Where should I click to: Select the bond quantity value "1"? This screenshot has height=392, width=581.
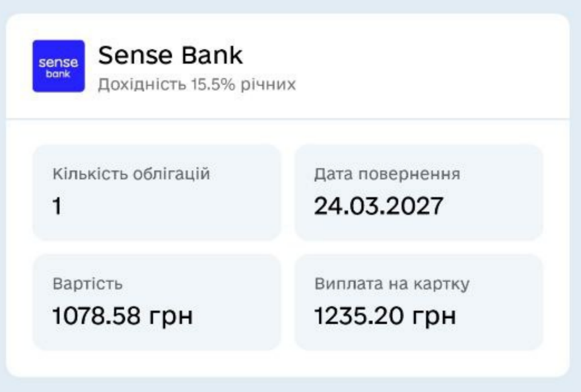(57, 207)
